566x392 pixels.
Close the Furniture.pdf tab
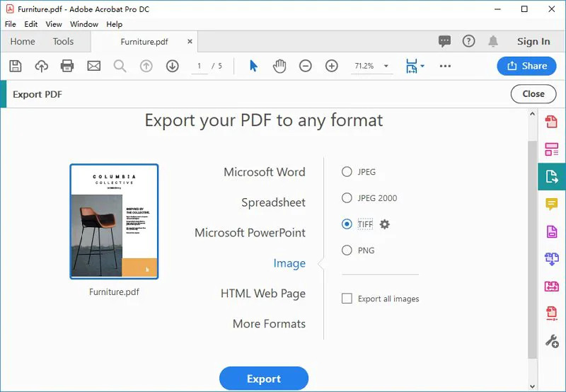coord(190,42)
